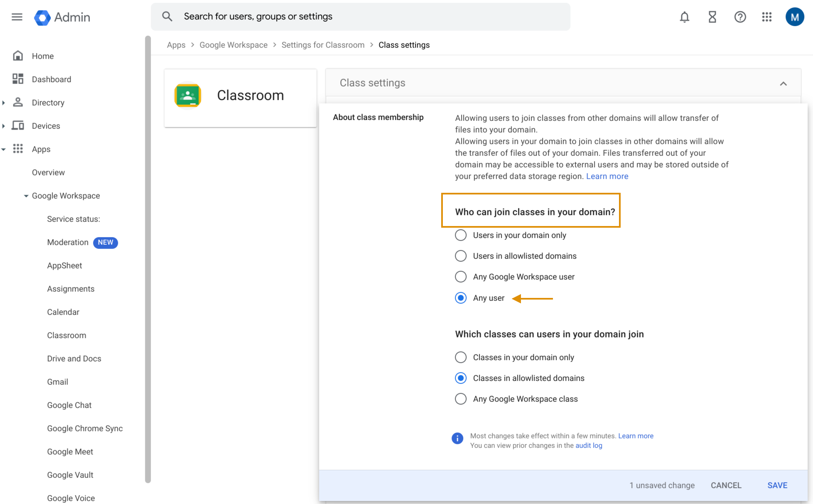
Task: Click the Classroom app icon
Action: pos(188,96)
